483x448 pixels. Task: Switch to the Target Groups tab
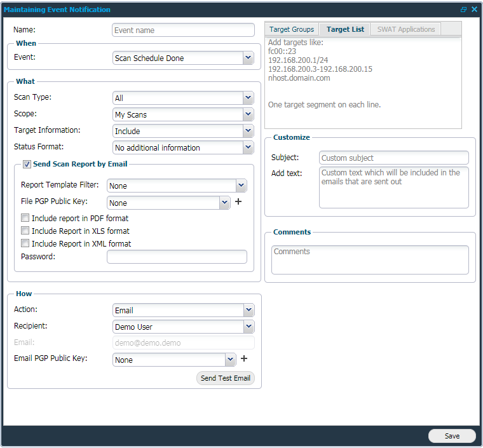click(x=292, y=29)
